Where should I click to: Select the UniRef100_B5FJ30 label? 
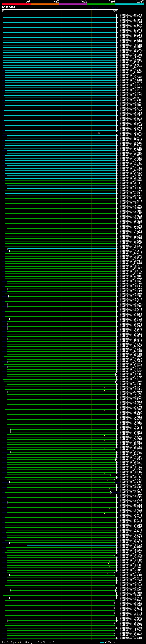pos(131,53)
